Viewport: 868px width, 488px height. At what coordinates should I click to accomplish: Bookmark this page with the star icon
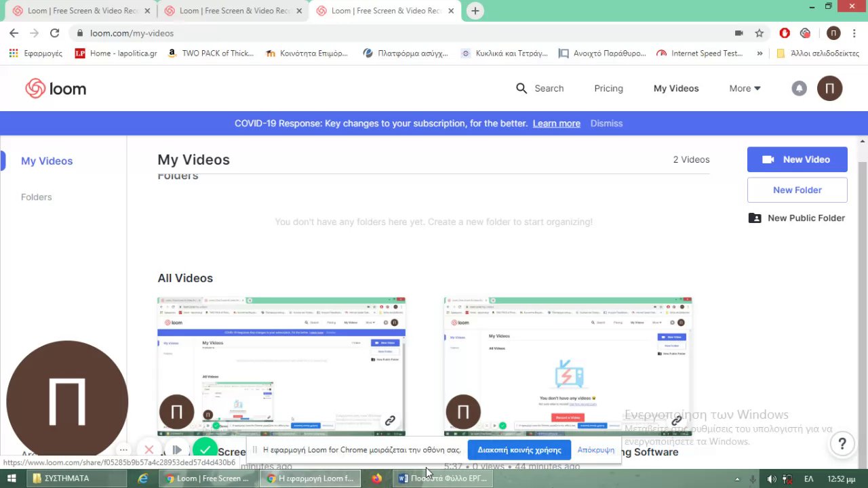pyautogui.click(x=759, y=33)
